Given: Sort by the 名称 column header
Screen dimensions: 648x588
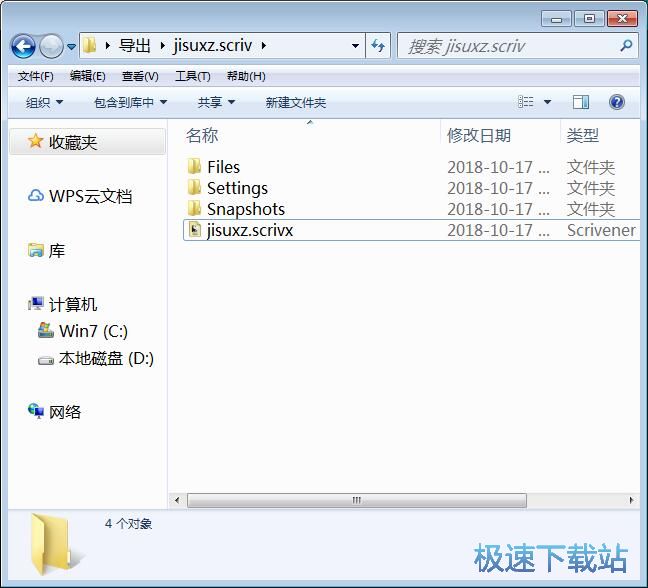Looking at the screenshot, I should pos(202,136).
